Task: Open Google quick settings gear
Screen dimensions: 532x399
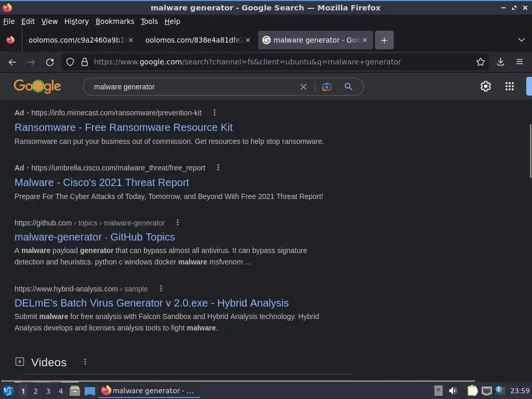Action: (x=486, y=86)
